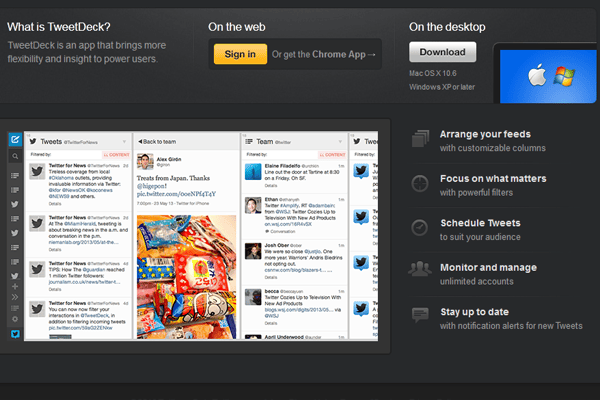Open Details under the Oklahoma tweet
The width and height of the screenshot is (600, 400).
pos(55,204)
